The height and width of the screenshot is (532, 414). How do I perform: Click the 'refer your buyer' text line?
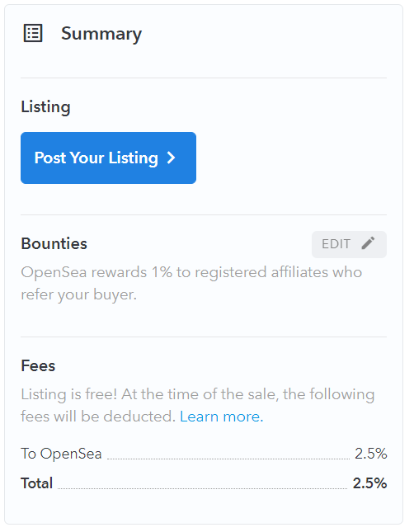tap(78, 294)
